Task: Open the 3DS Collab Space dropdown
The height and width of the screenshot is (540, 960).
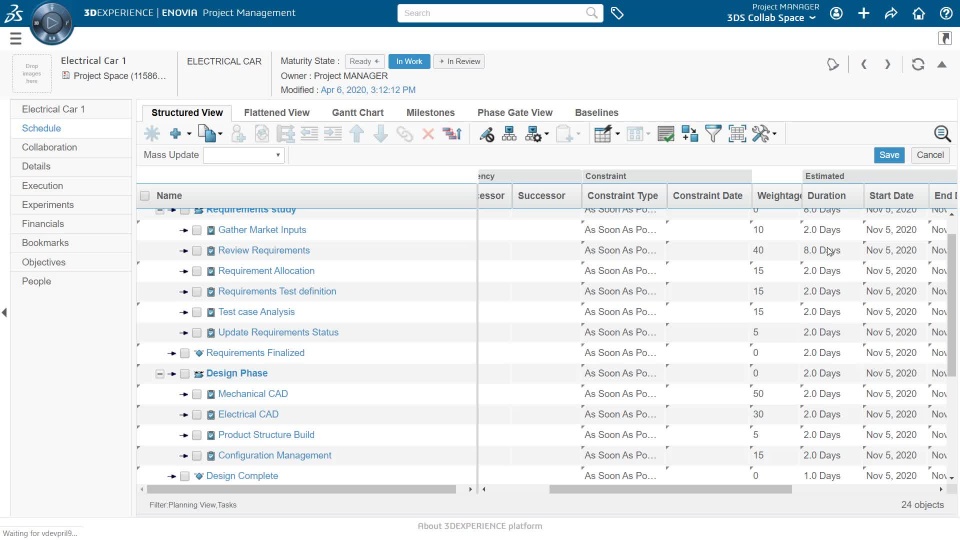Action: pyautogui.click(x=771, y=18)
